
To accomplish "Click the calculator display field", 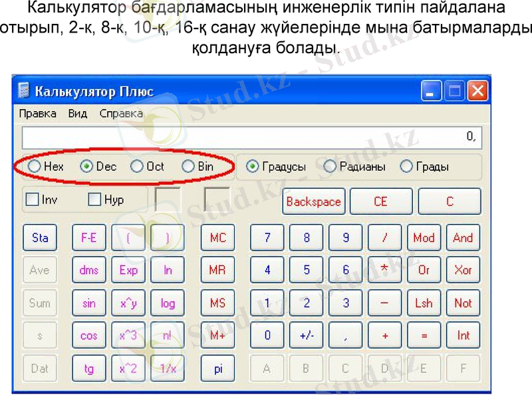I will pyautogui.click(x=251, y=138).
